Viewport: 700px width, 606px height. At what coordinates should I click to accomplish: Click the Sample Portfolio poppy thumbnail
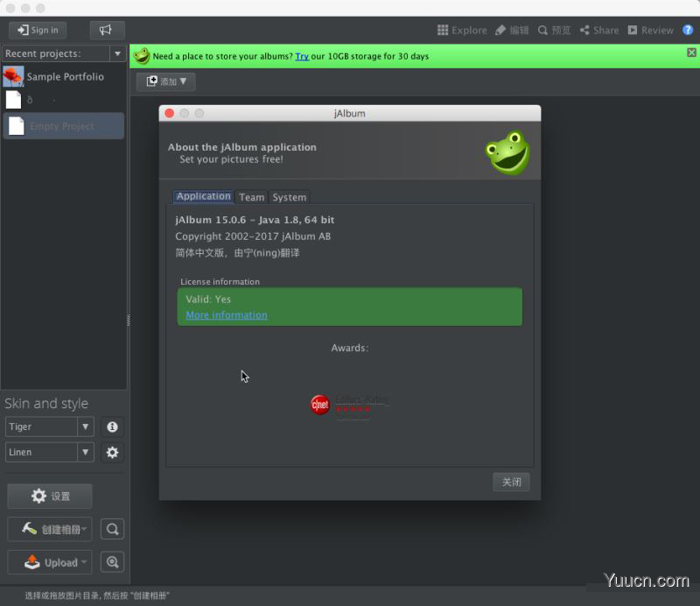[x=13, y=76]
